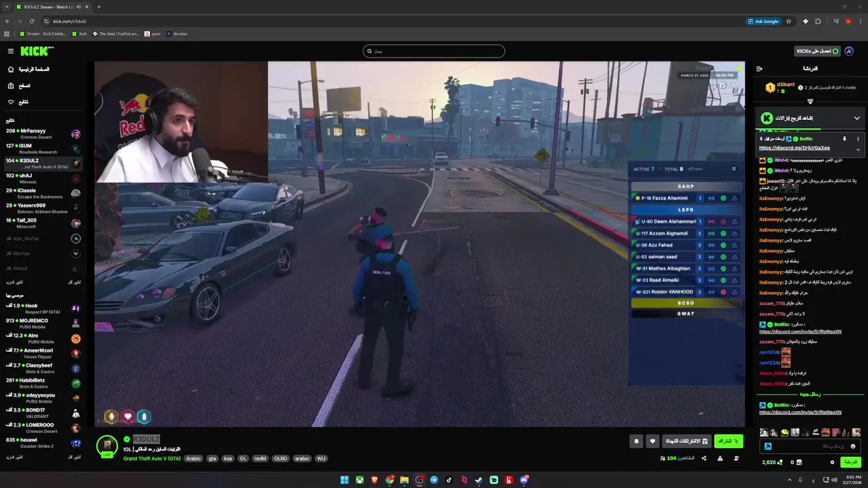Open The best ChatBot bookmark
868x488 pixels.
tap(115, 33)
